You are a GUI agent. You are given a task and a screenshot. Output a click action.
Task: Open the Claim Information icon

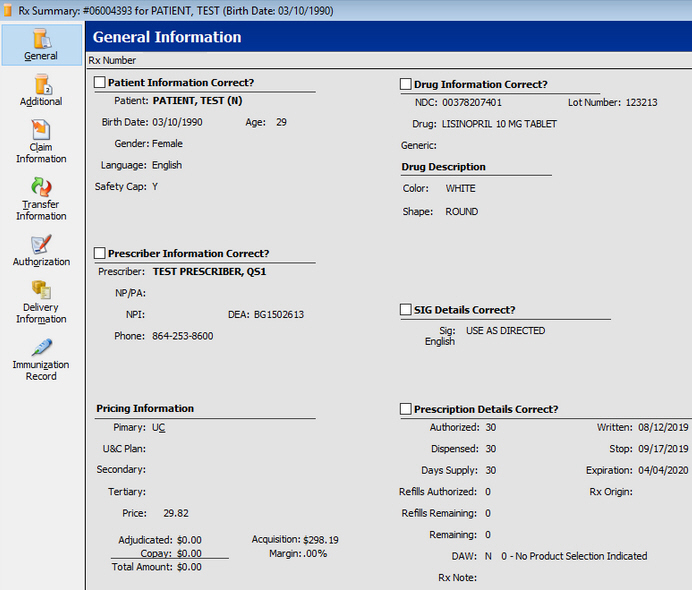coord(41,131)
